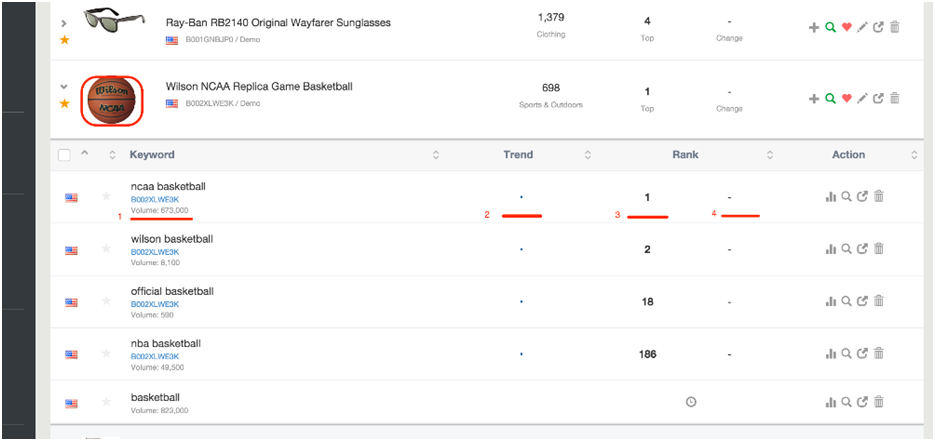Sort action column using its sort arrows
Screen dimensions: 935x441
(914, 155)
